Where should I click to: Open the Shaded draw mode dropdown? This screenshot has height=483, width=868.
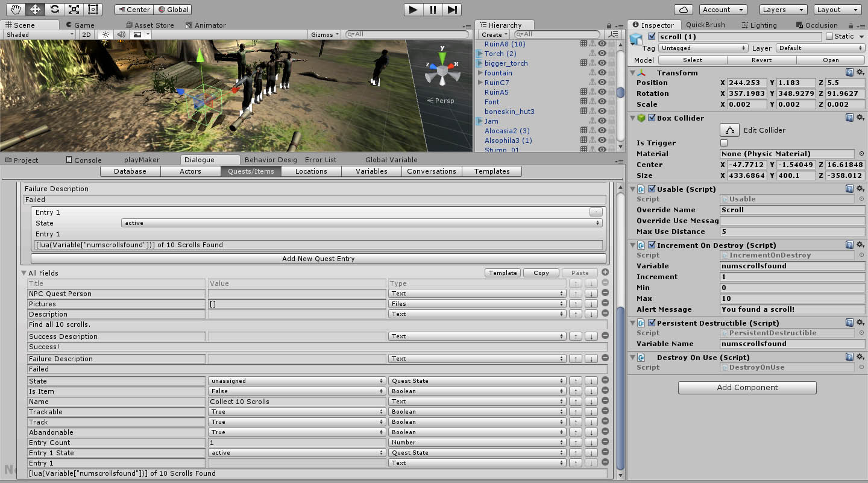pos(40,34)
